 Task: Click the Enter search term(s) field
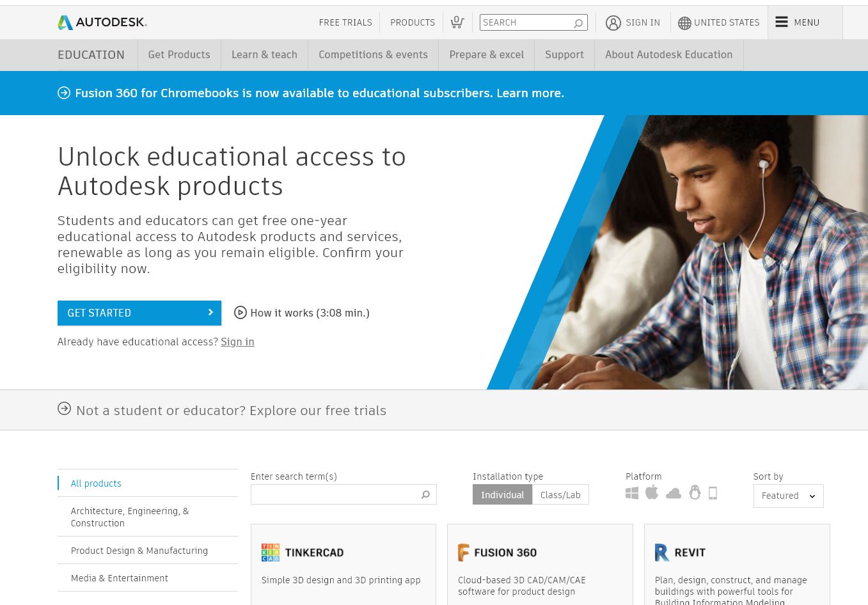pos(334,494)
